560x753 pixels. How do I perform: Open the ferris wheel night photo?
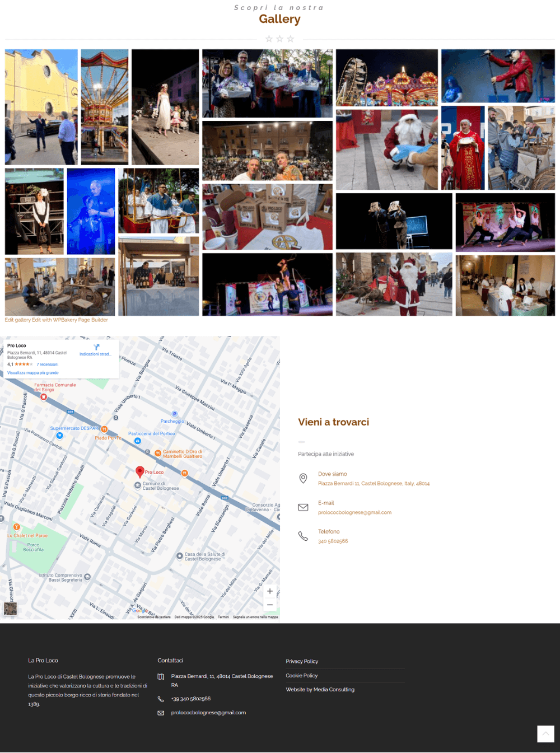coord(387,78)
